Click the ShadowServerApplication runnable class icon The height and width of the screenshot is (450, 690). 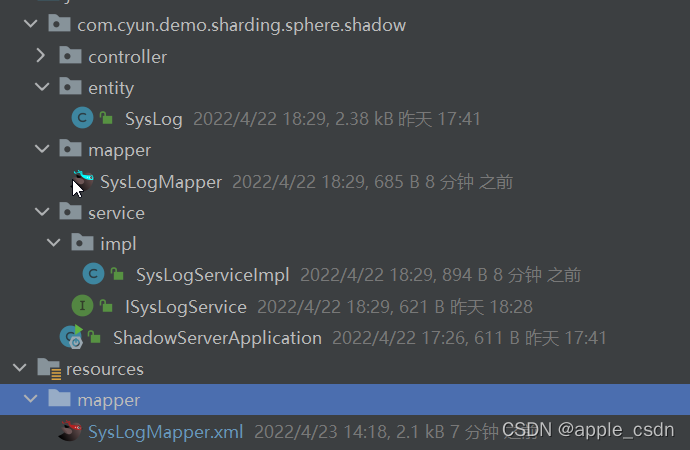click(x=72, y=337)
